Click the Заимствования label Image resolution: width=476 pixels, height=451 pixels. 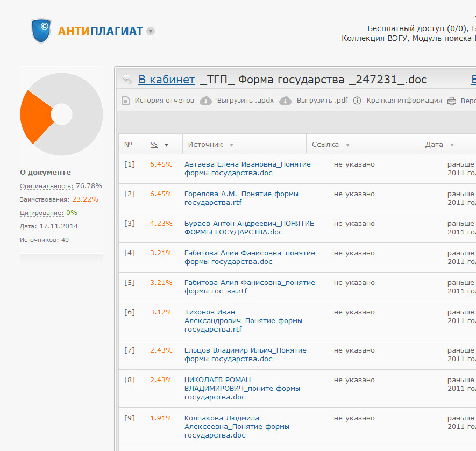(x=45, y=199)
